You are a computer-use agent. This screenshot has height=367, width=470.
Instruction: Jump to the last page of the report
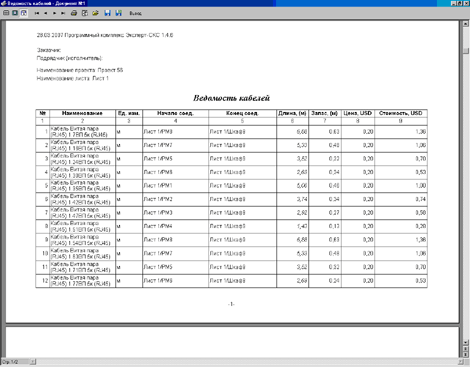63,13
